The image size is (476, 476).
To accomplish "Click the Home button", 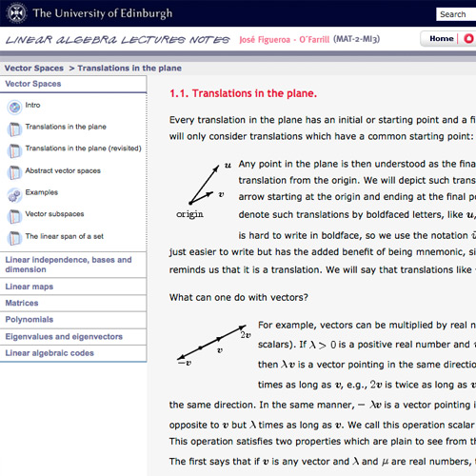I will (x=442, y=39).
